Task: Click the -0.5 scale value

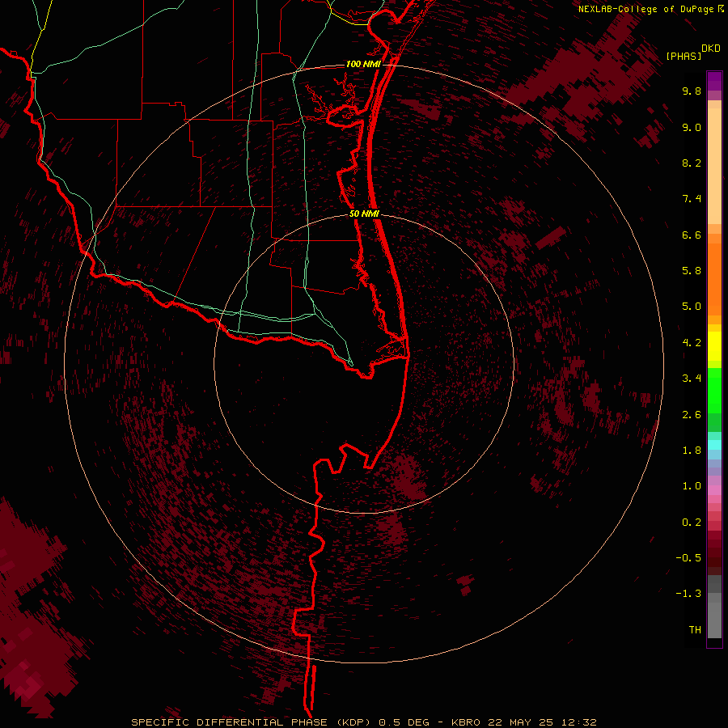Action: (x=688, y=558)
